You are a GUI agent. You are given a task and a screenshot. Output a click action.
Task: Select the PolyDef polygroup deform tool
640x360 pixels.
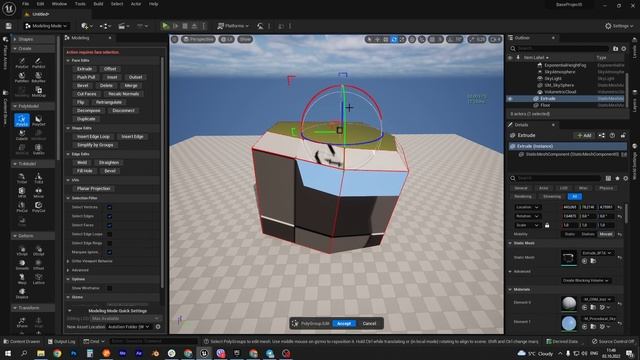tap(38, 120)
